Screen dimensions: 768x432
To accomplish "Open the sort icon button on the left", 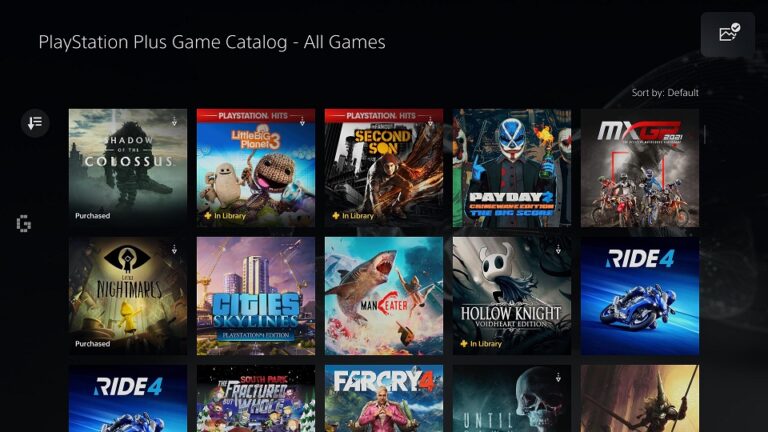I will tap(35, 122).
